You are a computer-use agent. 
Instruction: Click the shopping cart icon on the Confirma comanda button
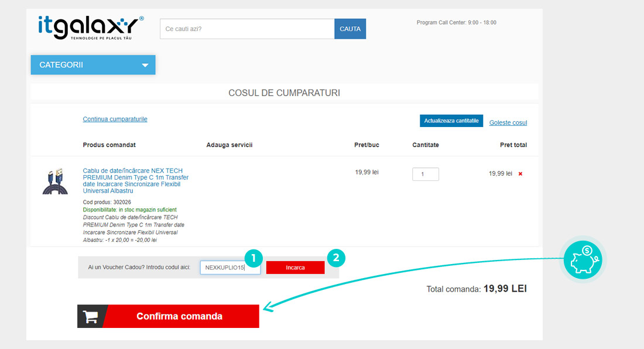click(x=90, y=316)
